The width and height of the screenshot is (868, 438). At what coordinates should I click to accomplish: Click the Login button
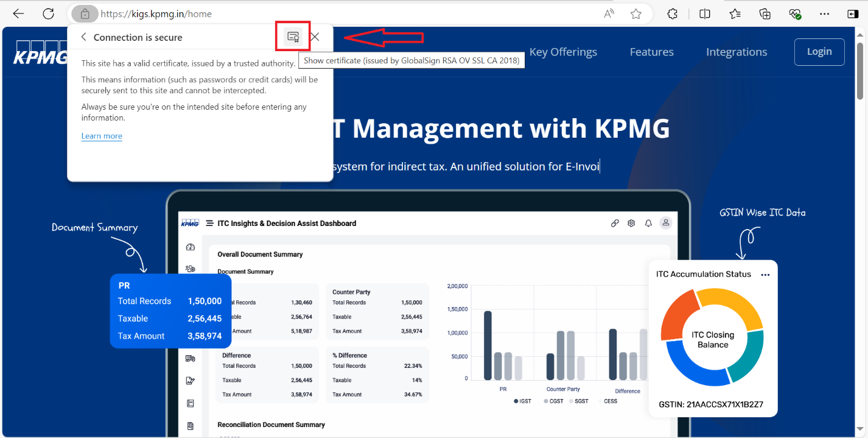tap(819, 52)
